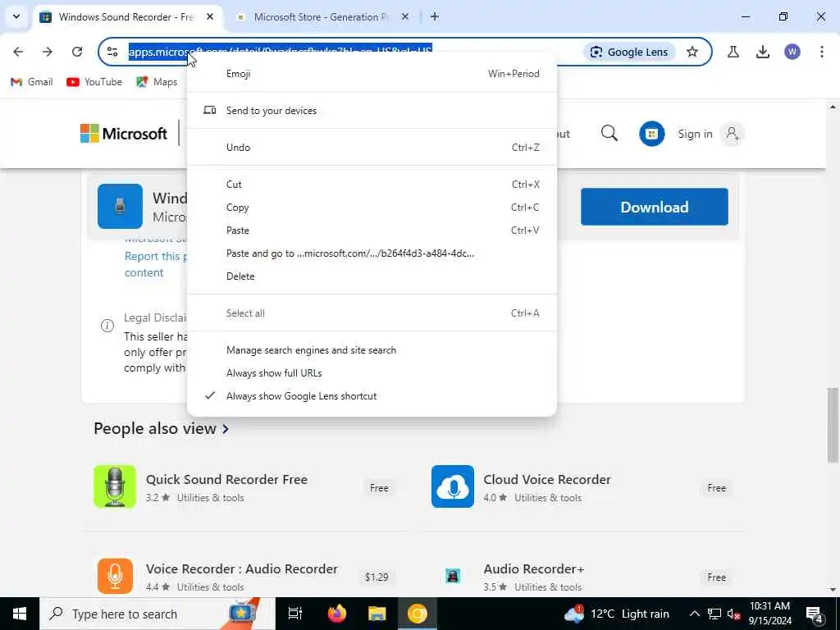The image size is (840, 630).
Task: Open Cloud Voice Recorder title
Action: pos(547,479)
